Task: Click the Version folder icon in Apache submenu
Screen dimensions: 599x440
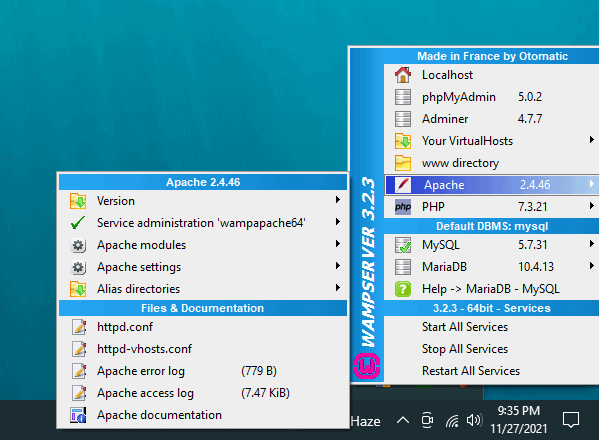Action: click(x=78, y=201)
